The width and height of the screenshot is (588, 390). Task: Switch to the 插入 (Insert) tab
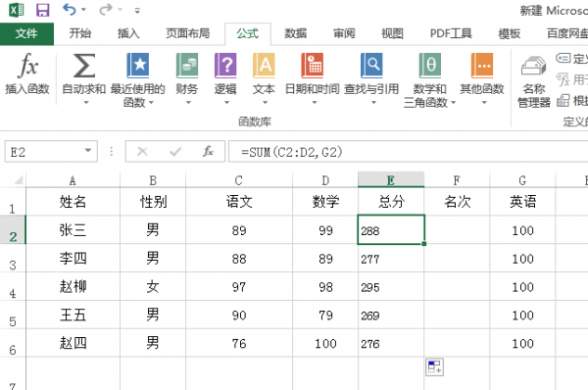pyautogui.click(x=128, y=33)
